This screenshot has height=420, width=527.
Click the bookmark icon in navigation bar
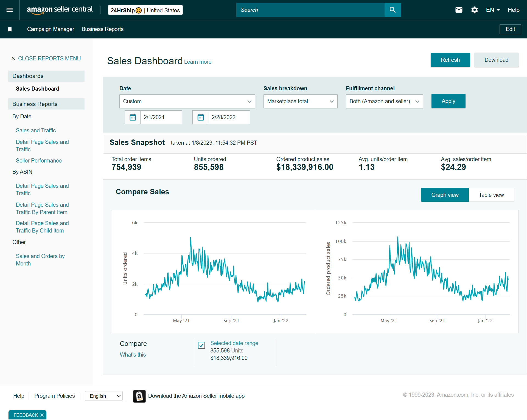pyautogui.click(x=10, y=29)
